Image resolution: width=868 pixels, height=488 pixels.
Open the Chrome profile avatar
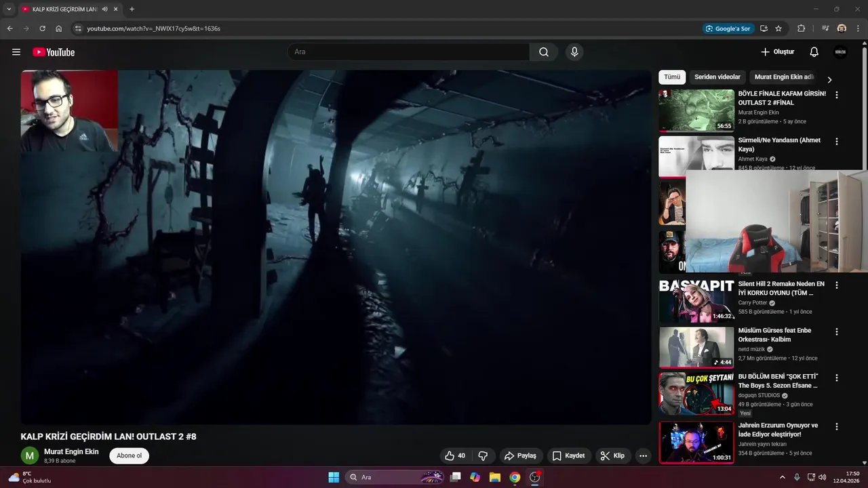click(842, 28)
